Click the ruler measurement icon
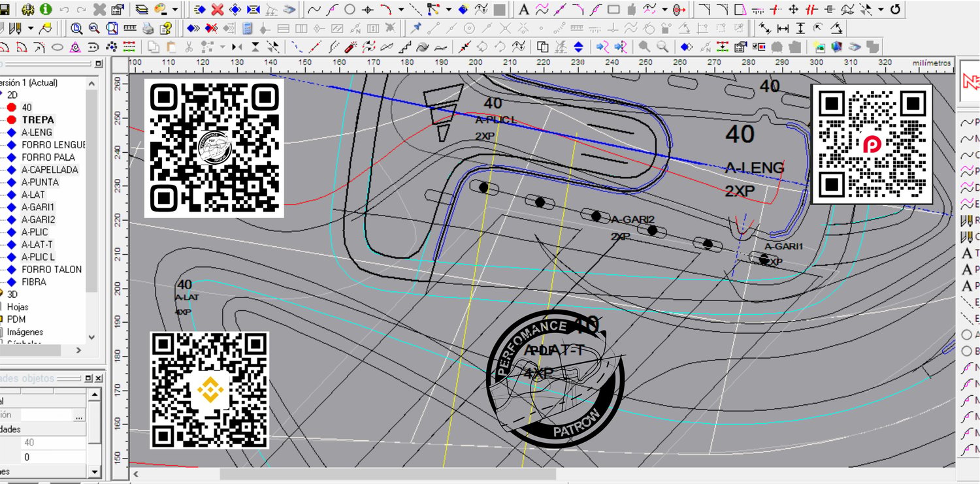Viewport: 980px width, 484px height. [130, 29]
